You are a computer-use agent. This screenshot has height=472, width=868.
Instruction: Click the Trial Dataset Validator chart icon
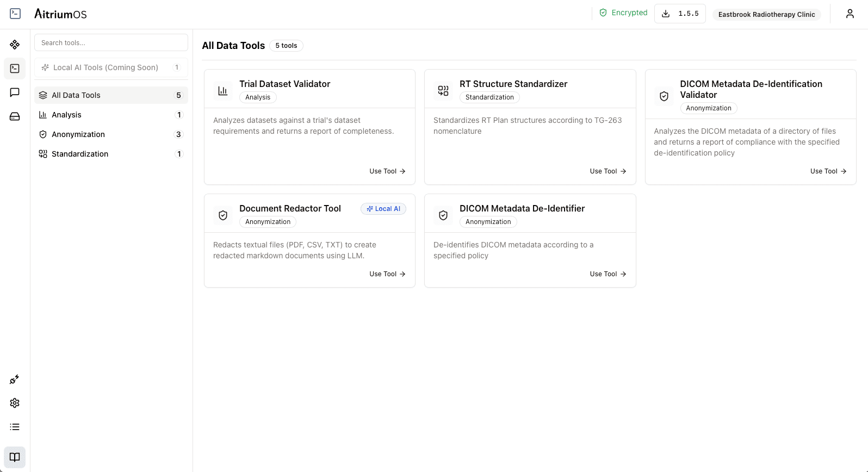(x=223, y=91)
